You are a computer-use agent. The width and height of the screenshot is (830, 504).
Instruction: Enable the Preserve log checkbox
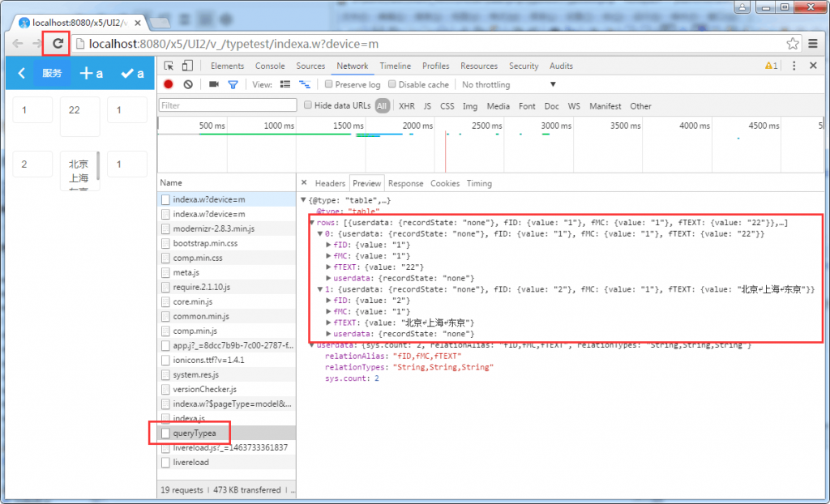328,84
